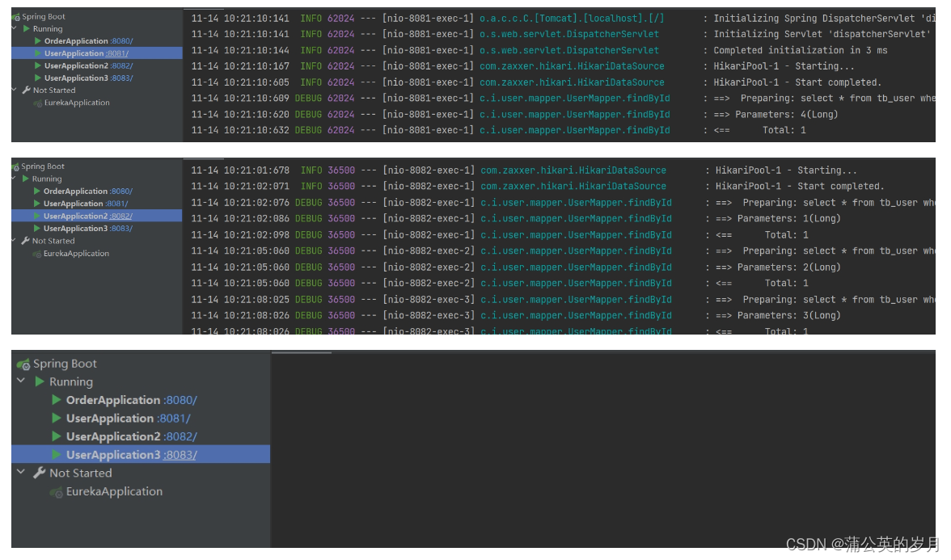The height and width of the screenshot is (560, 951).
Task: Collapse the Not Started group in the middle panel
Action: [x=14, y=241]
